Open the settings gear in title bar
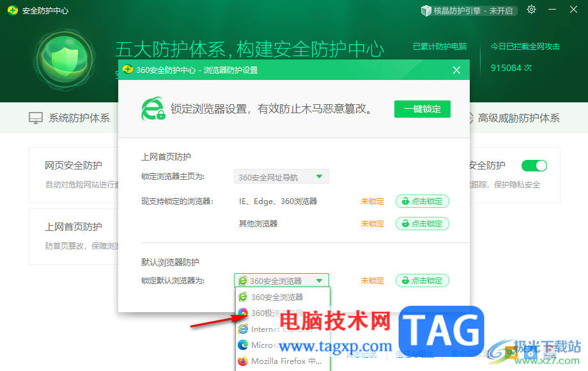Viewport: 588px width, 371px height. pyautogui.click(x=531, y=10)
